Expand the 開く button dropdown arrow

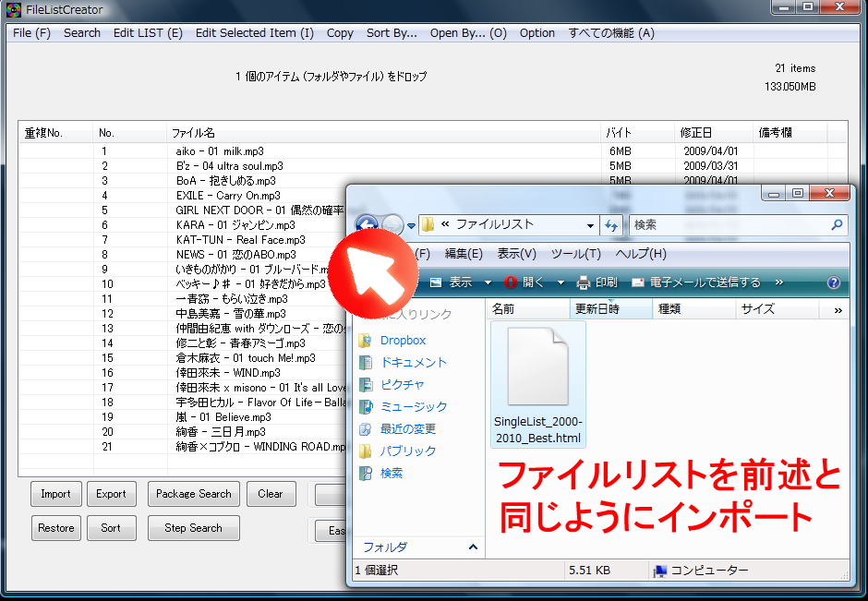click(561, 282)
